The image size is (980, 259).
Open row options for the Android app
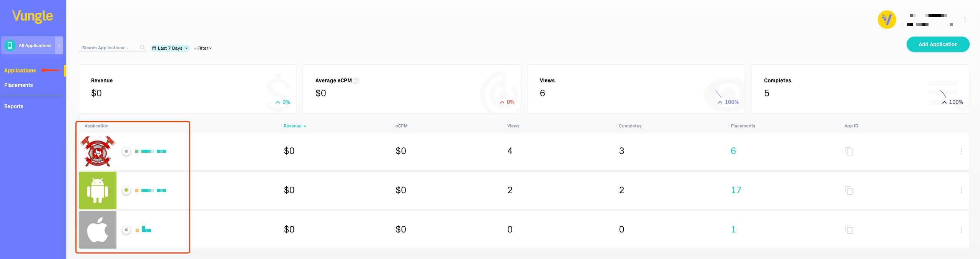point(961,190)
